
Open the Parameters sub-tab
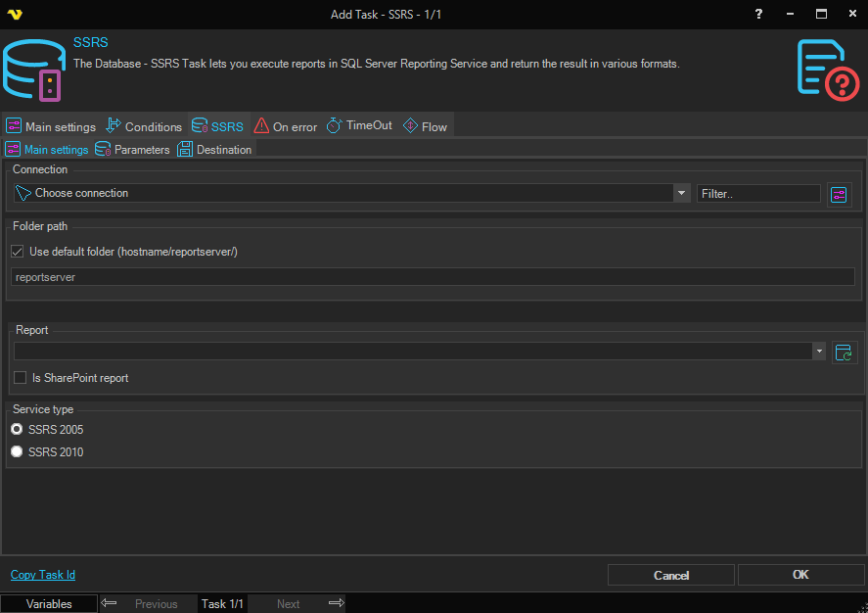pos(132,150)
